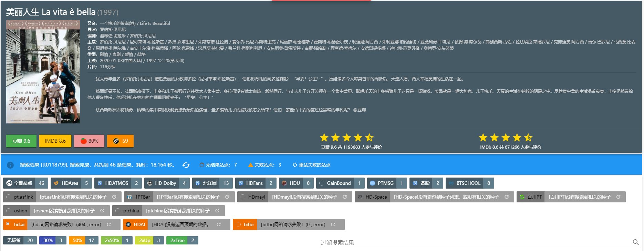Retry search icon for 百川PT
Screen dimensions: 644x251
618,197
